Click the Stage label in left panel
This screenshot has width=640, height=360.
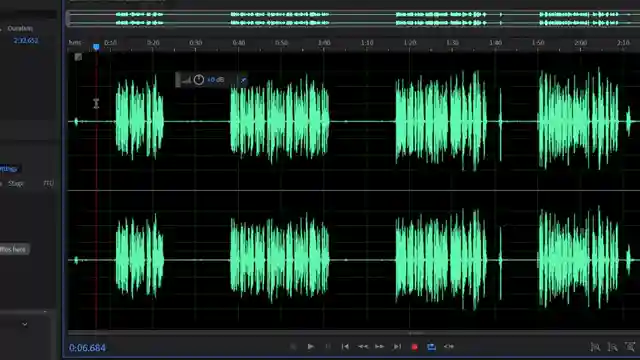(x=16, y=184)
